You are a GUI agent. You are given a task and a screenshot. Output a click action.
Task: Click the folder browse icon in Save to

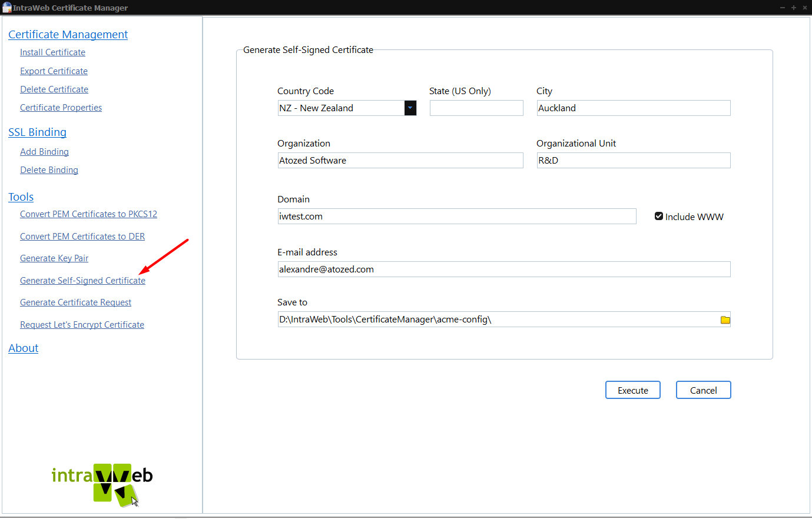click(725, 320)
